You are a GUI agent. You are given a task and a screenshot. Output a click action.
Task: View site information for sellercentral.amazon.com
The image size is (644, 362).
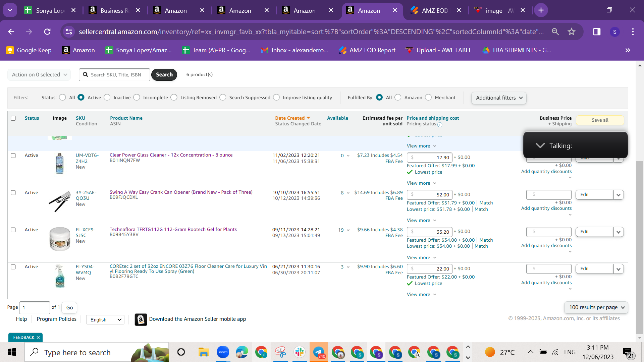[x=69, y=32]
